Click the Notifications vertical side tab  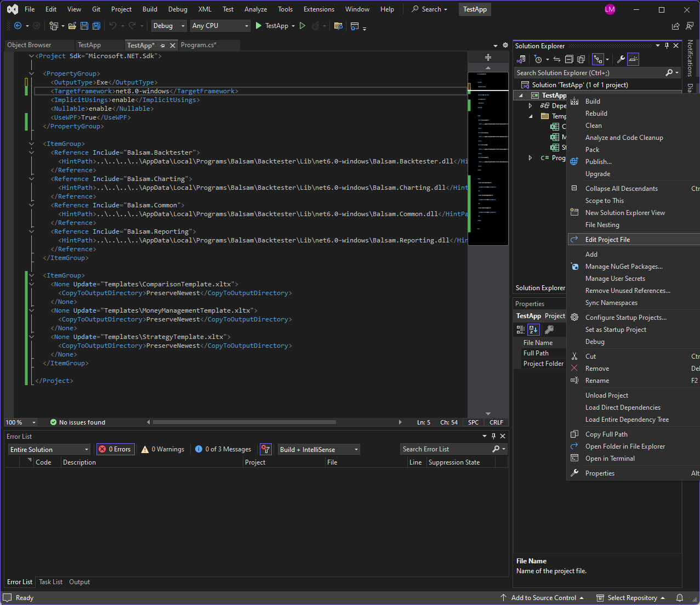[690, 58]
